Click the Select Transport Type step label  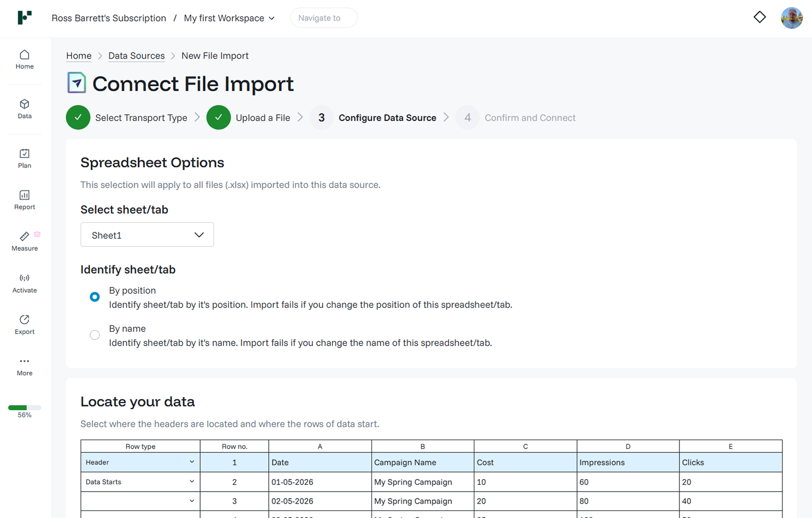pyautogui.click(x=141, y=118)
